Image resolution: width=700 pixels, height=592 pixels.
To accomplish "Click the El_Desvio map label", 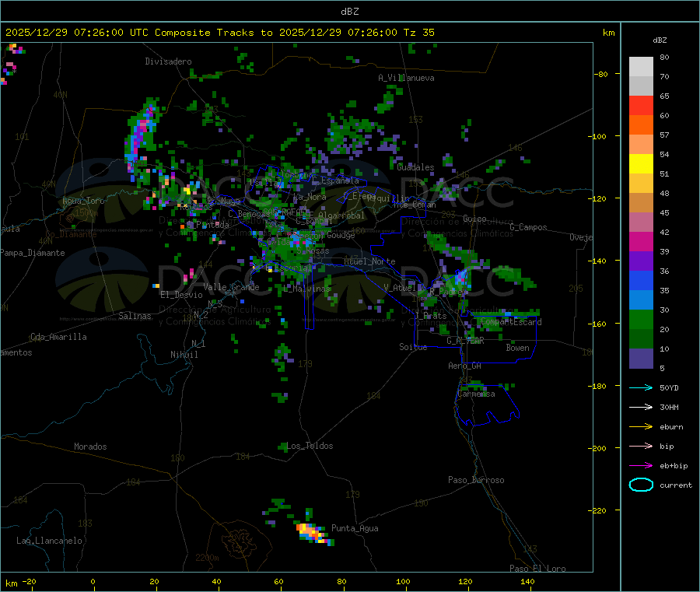I will tap(182, 295).
